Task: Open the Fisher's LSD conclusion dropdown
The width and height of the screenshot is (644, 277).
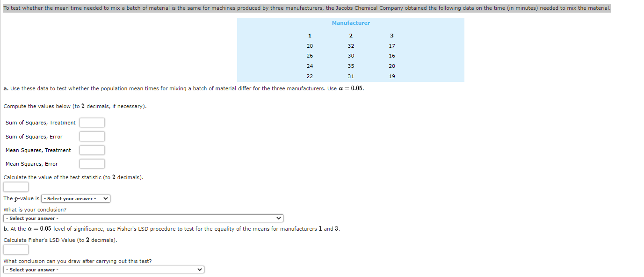Action: (103, 270)
